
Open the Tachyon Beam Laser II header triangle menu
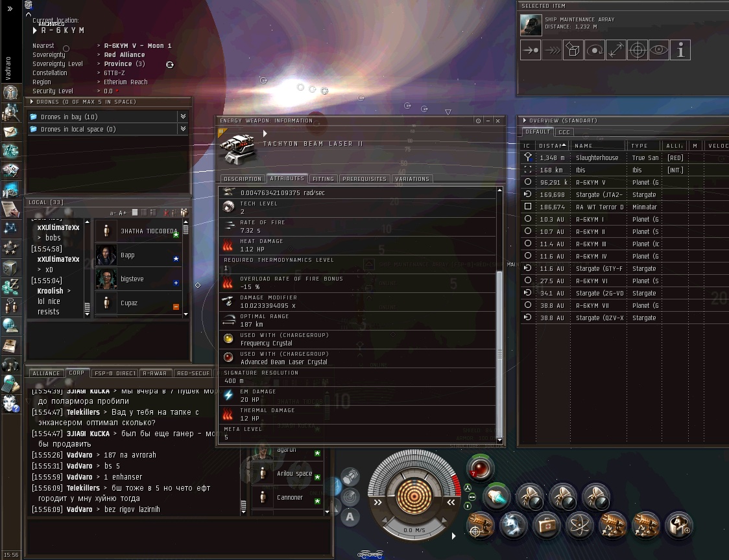coord(265,134)
